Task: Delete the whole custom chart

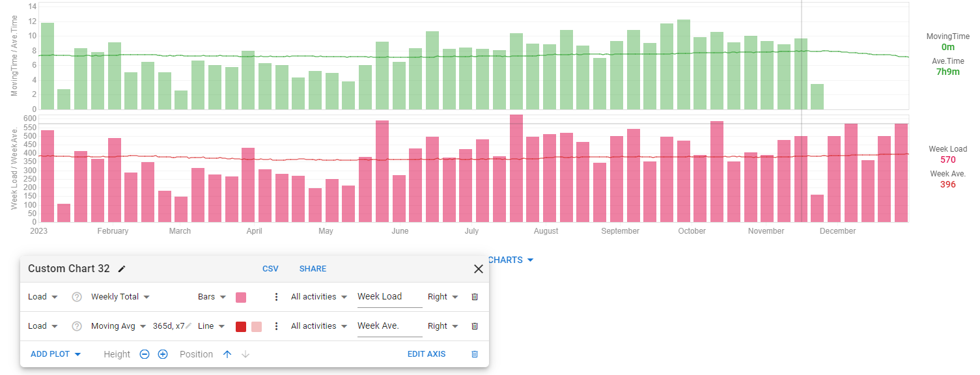Action: (x=475, y=354)
